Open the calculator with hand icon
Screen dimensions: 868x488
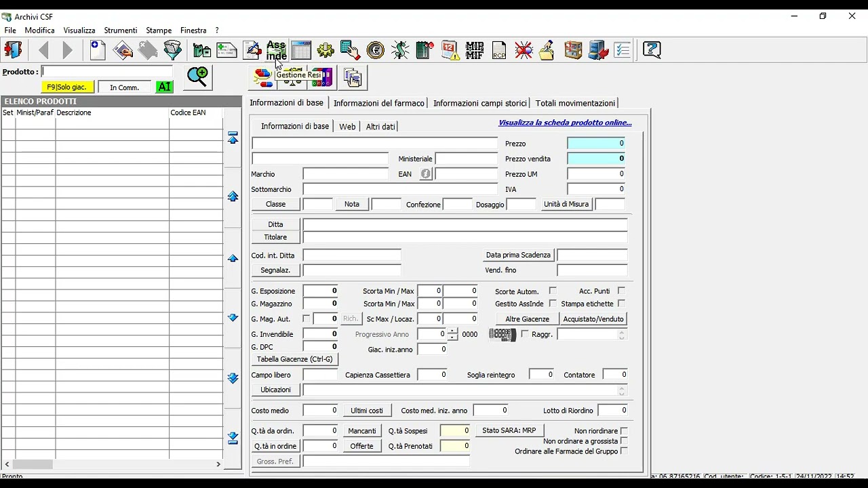coord(350,50)
